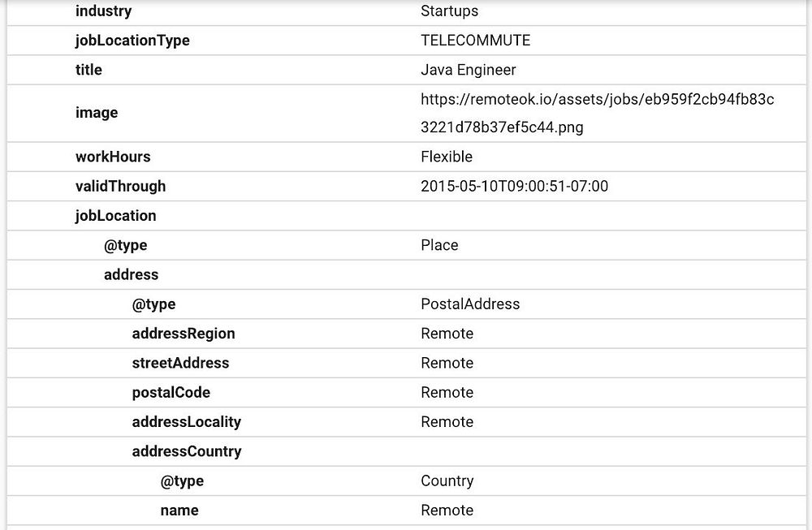Select the image property label

[97, 113]
